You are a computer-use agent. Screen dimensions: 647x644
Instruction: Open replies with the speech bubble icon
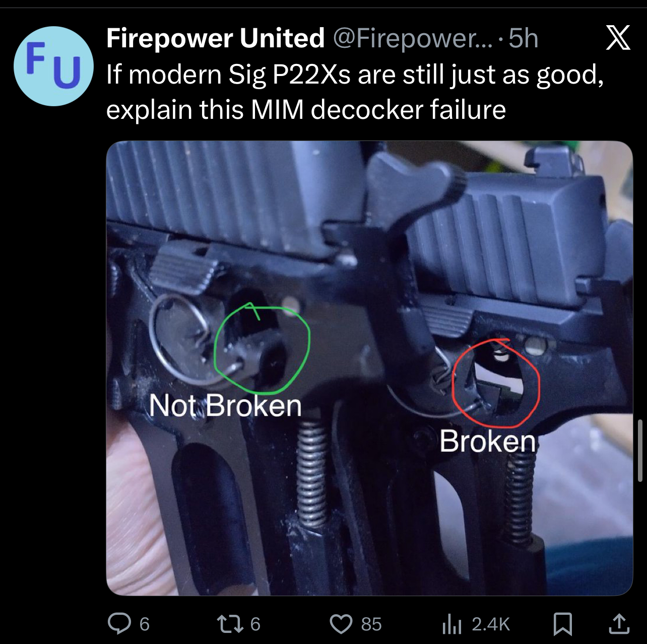click(119, 624)
